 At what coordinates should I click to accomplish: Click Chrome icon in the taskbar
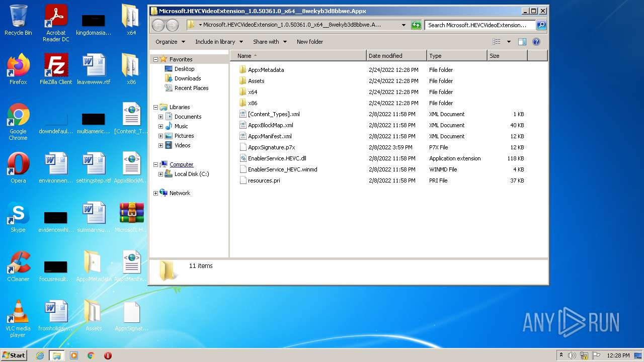[91, 355]
